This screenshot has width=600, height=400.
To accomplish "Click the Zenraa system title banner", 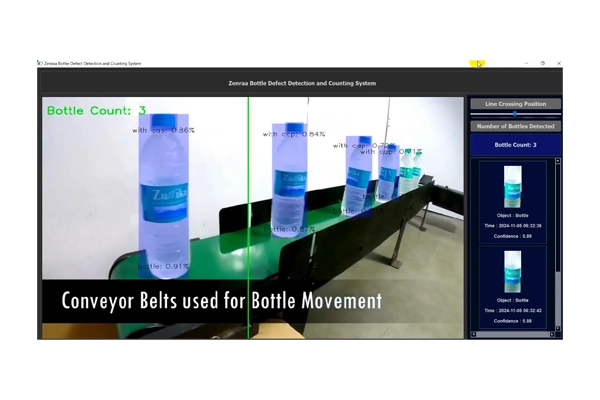I will click(300, 83).
